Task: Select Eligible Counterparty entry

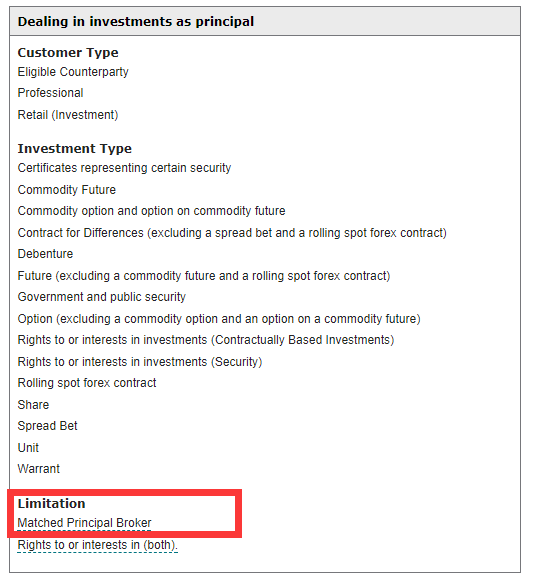Action: 73,72
